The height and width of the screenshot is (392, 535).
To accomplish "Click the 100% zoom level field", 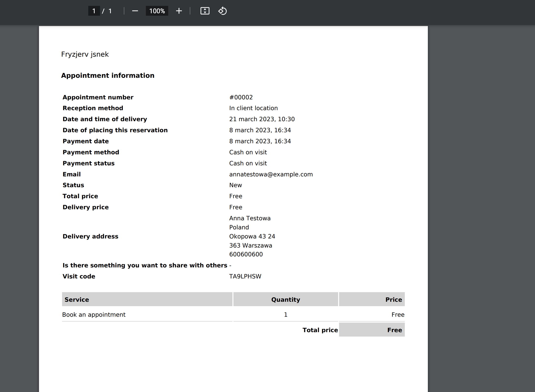I will [157, 11].
